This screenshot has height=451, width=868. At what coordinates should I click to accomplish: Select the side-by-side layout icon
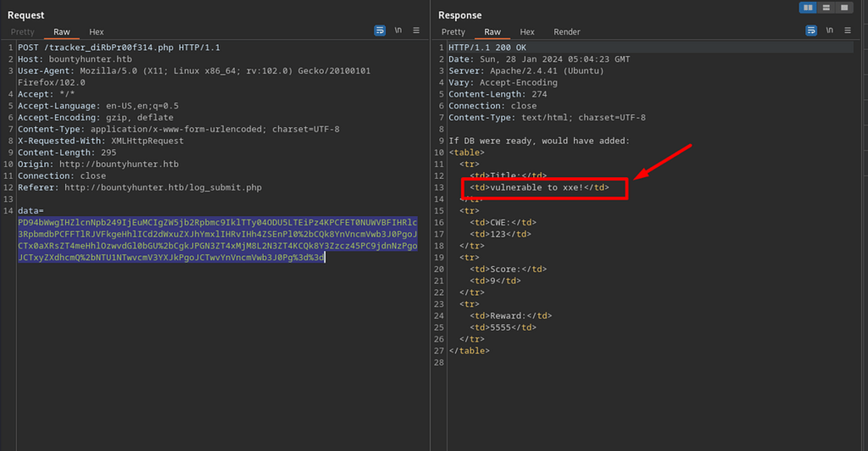[x=809, y=8]
